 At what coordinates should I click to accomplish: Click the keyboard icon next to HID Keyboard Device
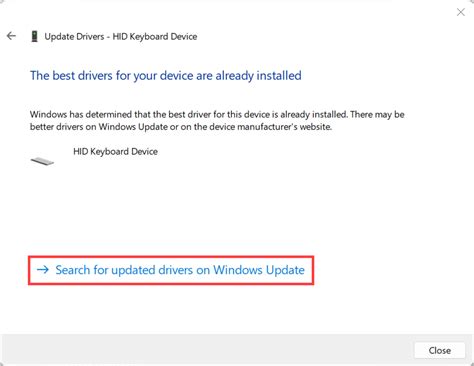42,161
